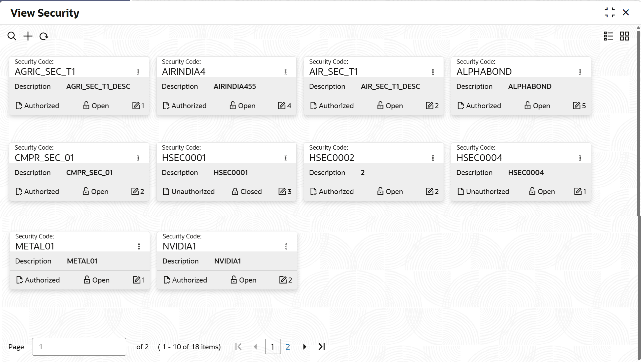
Task: Jump to next page arrow
Action: click(x=305, y=347)
